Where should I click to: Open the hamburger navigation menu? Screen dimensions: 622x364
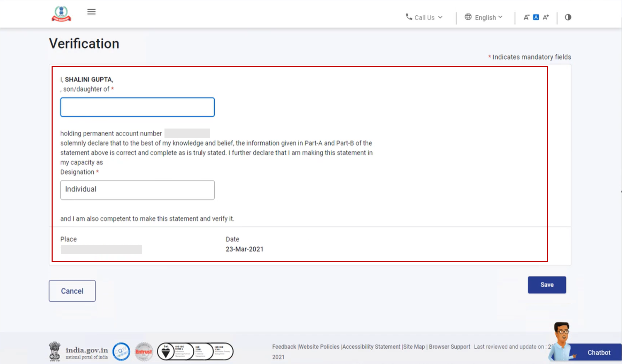point(91,11)
